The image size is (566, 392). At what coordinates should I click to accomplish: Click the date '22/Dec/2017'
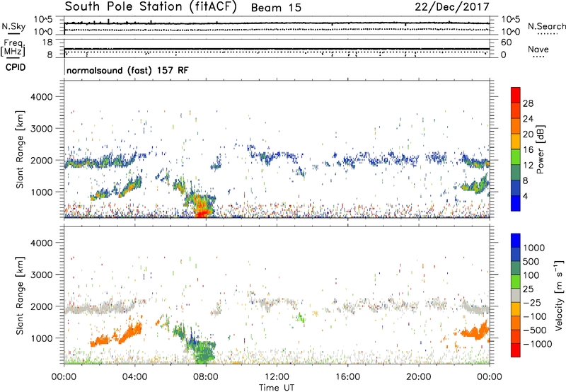point(452,7)
